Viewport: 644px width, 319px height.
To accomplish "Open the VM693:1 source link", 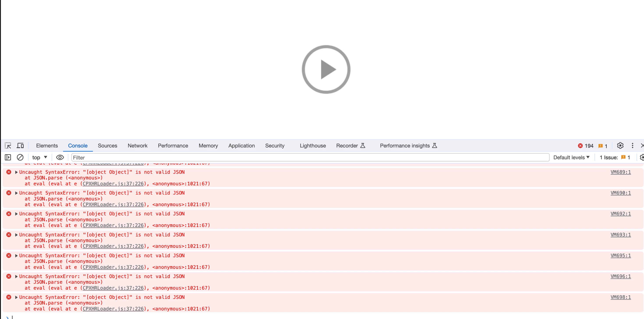I will (621, 234).
